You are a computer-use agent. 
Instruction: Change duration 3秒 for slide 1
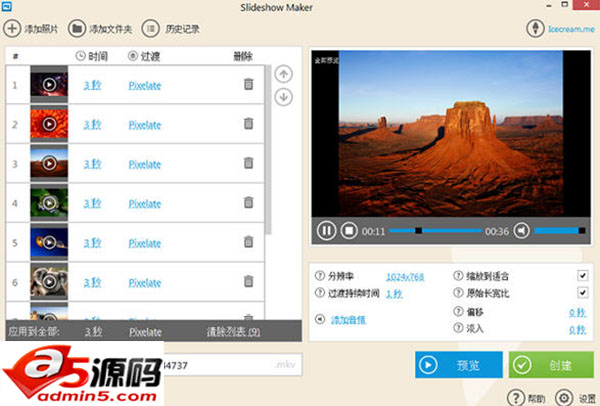93,85
